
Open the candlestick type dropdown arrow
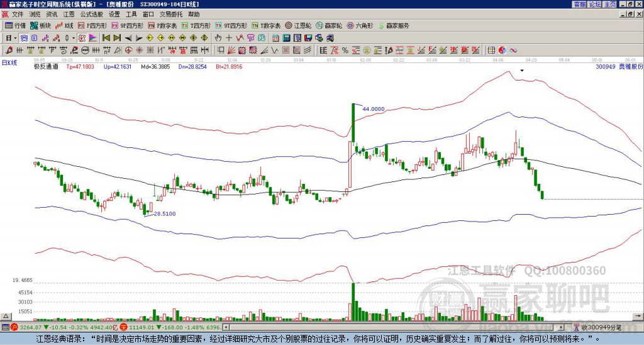pyautogui.click(x=74, y=38)
